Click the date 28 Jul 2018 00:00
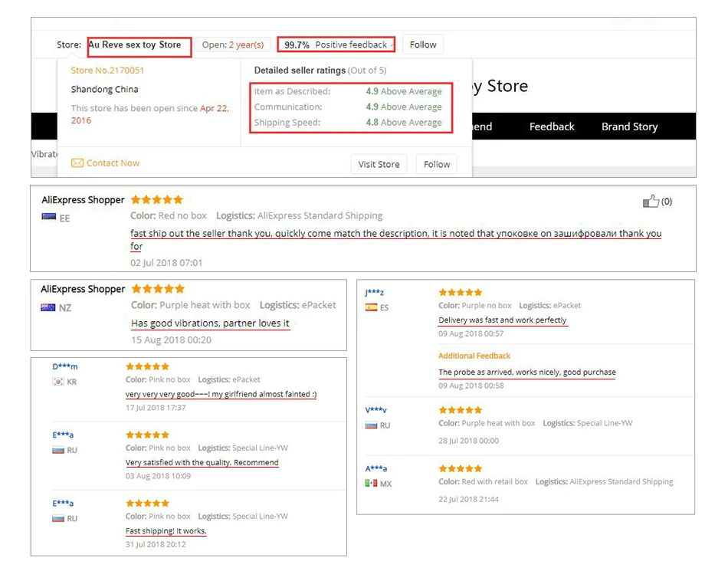The image size is (728, 568). click(468, 441)
